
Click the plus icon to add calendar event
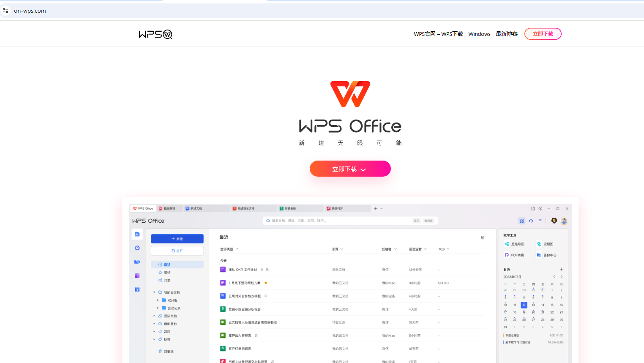pyautogui.click(x=562, y=269)
